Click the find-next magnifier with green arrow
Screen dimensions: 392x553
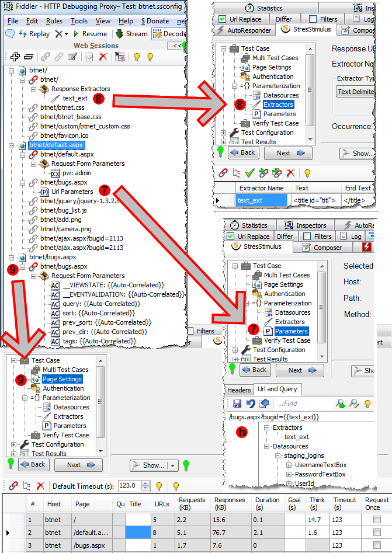click(x=341, y=404)
